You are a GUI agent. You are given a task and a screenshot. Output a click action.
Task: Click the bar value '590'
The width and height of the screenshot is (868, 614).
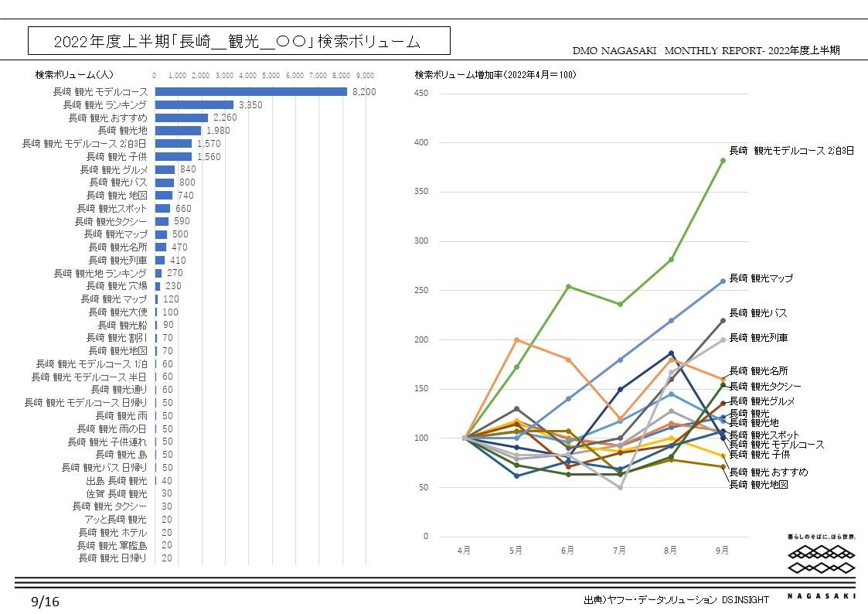point(182,221)
